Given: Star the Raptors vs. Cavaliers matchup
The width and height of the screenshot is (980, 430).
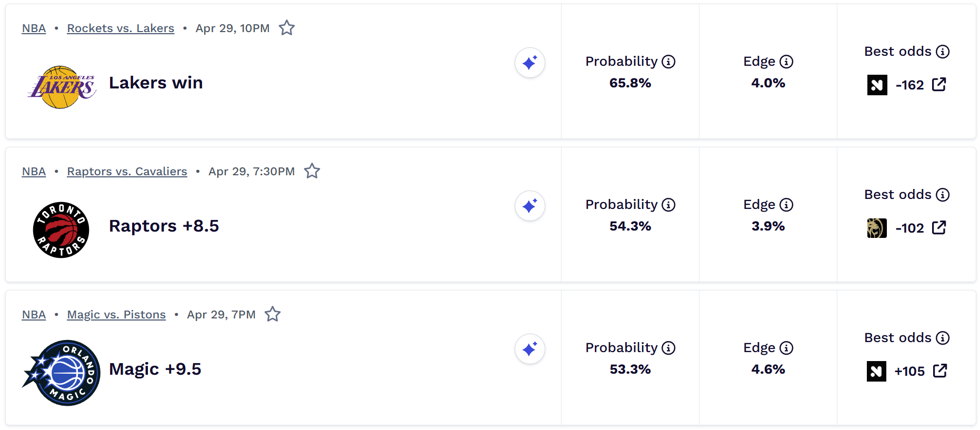Looking at the screenshot, I should tap(312, 171).
